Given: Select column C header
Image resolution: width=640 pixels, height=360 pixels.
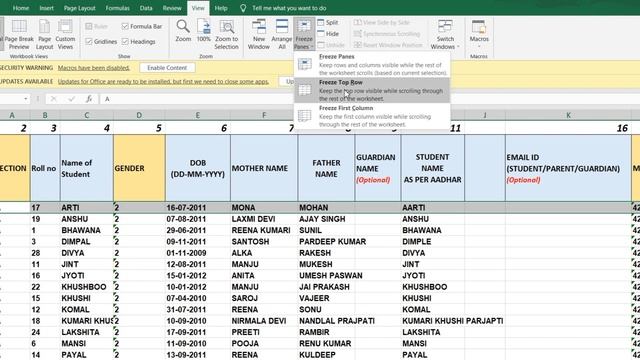Looking at the screenshot, I should point(87,115).
